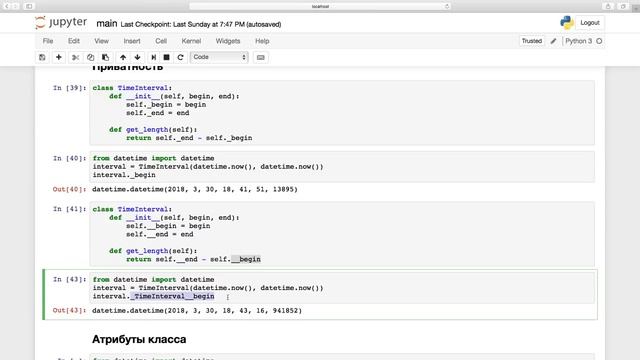Image resolution: width=640 pixels, height=360 pixels.
Task: Click the browser back arrow
Action: tap(7, 6)
